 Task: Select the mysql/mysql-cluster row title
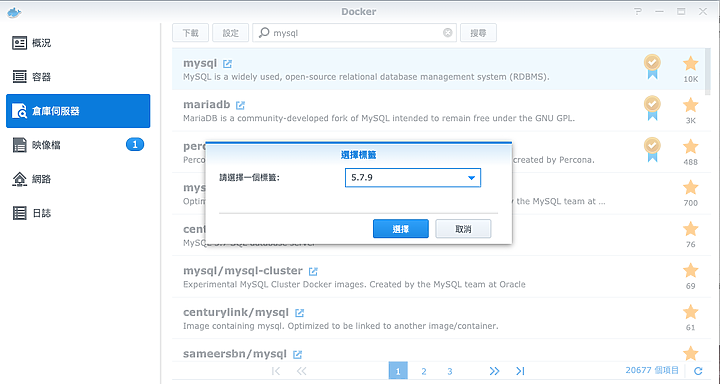pos(243,271)
